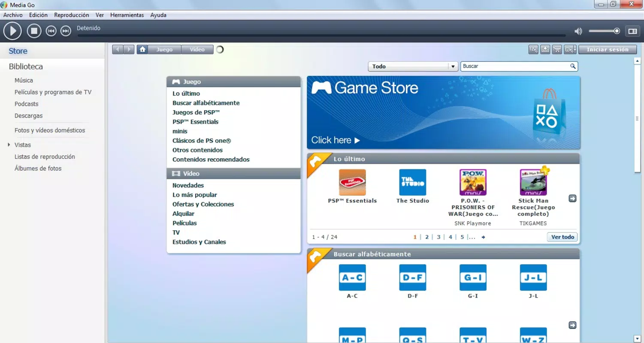Click next arrow in Buscar alfabéticamente section

click(572, 325)
